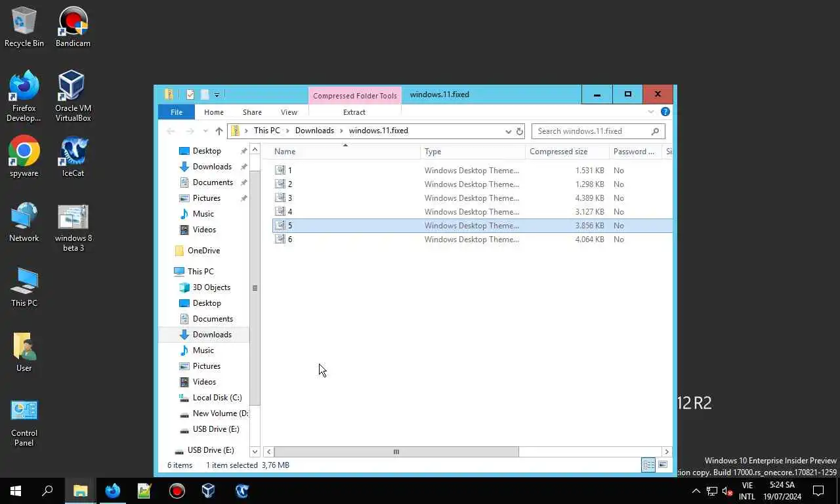Viewport: 840px width, 504px height.
Task: Sort by Password column header
Action: [635, 152]
